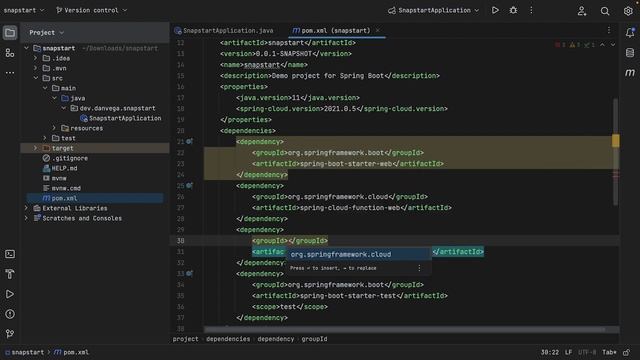
Task: Expand Scratches and Consoles node
Action: [x=27, y=218]
